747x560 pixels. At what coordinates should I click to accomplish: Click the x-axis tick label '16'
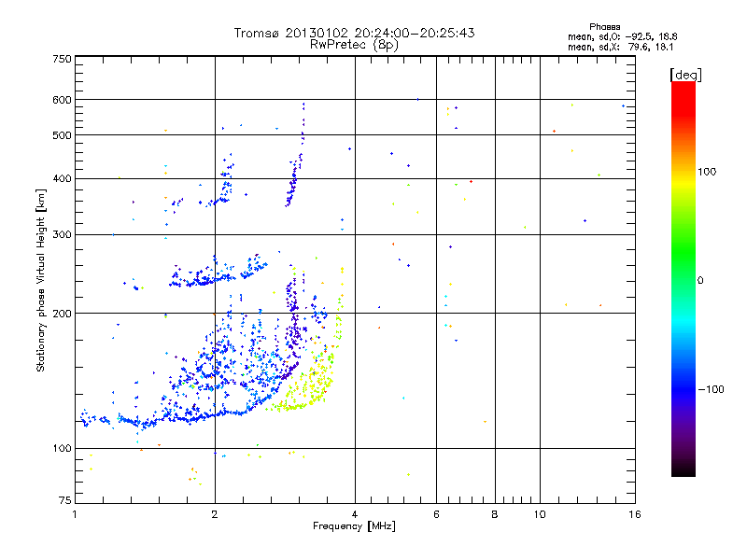(635, 514)
